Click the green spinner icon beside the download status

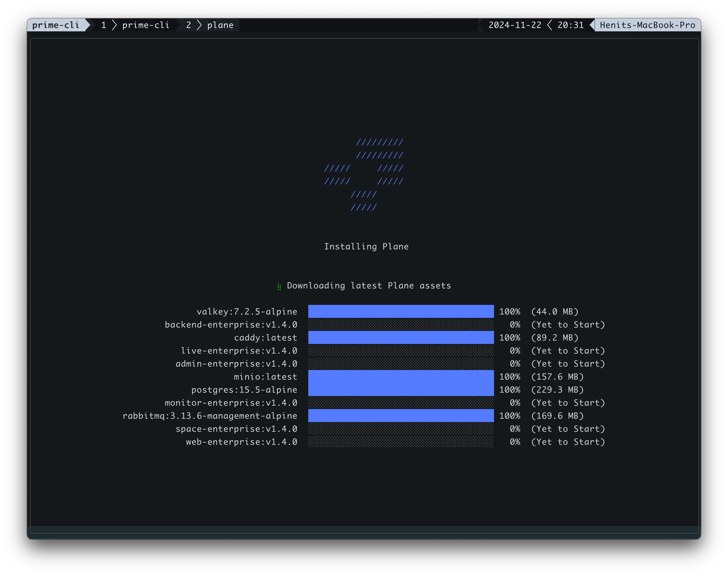point(279,286)
